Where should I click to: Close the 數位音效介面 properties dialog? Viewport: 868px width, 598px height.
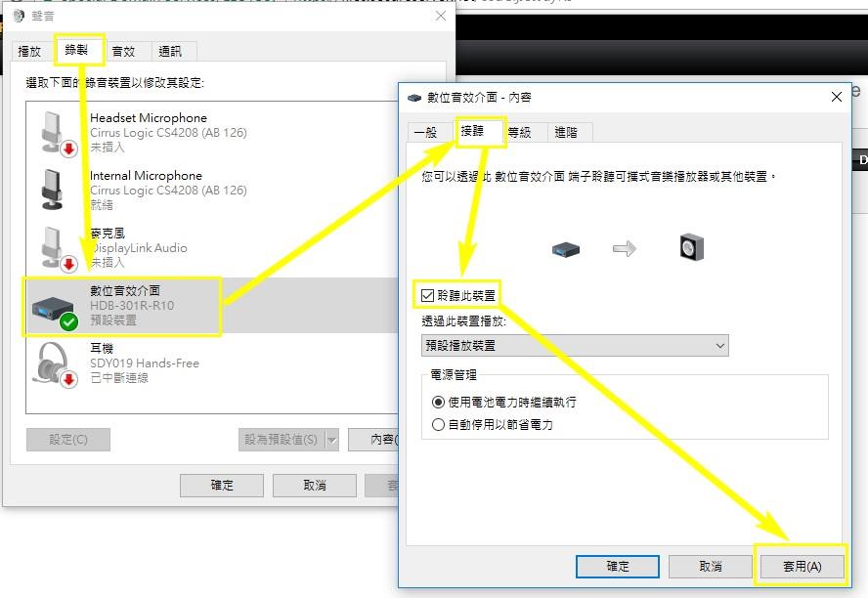pyautogui.click(x=837, y=98)
